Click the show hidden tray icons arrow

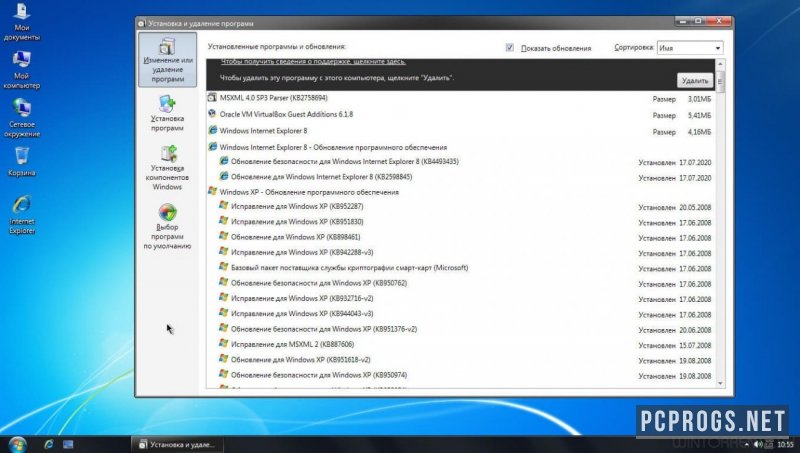(746, 445)
